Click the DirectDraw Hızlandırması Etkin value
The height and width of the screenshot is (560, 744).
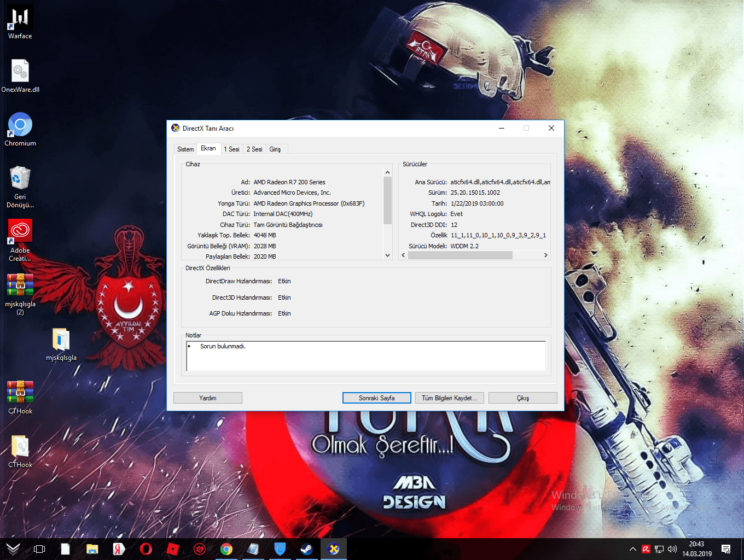click(284, 281)
